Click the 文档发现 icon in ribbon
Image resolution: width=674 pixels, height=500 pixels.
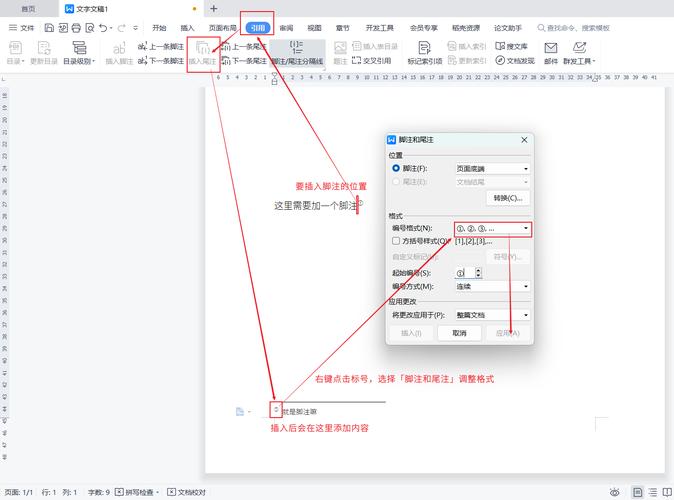515,61
